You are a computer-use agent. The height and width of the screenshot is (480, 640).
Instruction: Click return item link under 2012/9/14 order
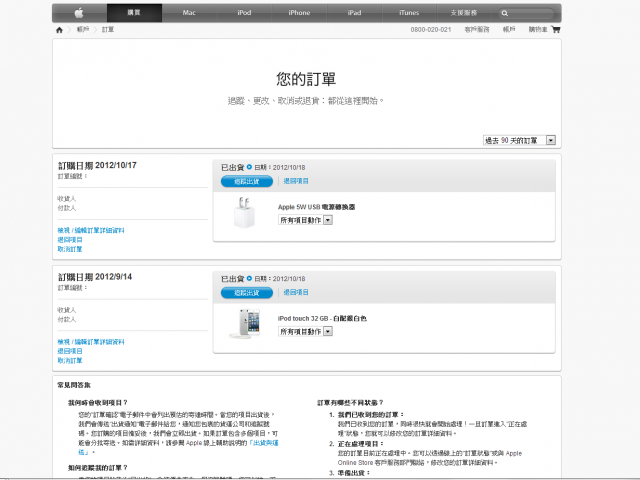point(70,351)
